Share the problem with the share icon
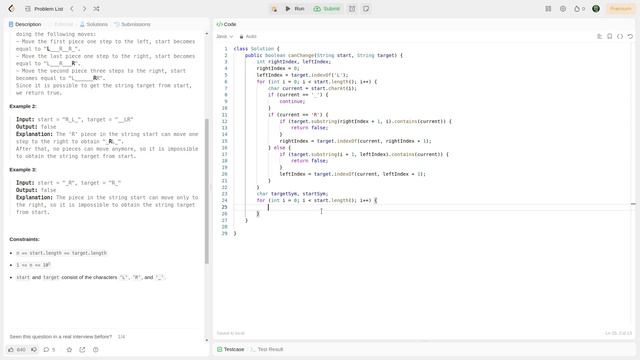The width and height of the screenshot is (640, 360). pos(82,350)
